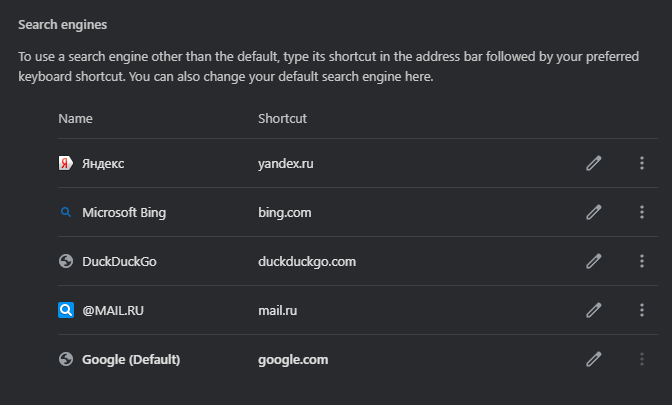The width and height of the screenshot is (672, 405).
Task: Click the Name column header
Action: click(75, 118)
